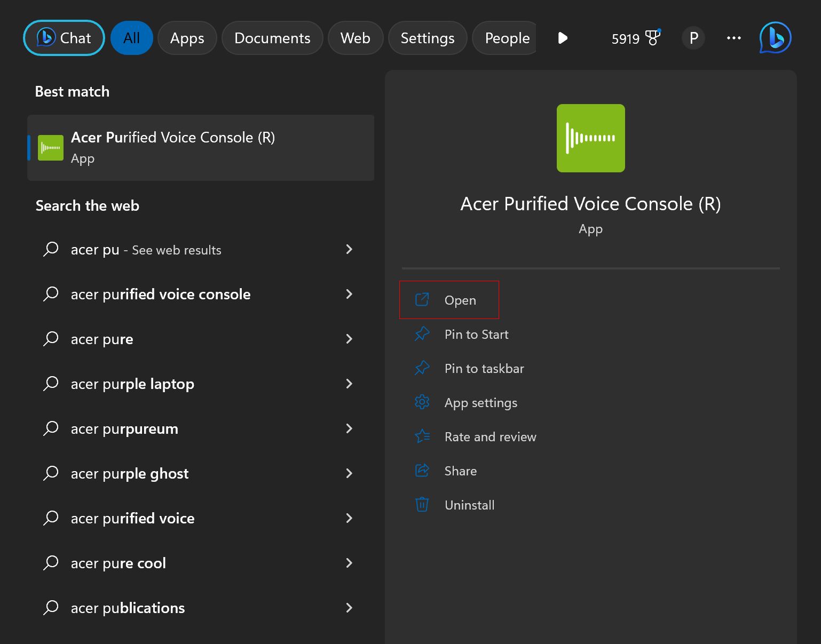
Task: Open Bing Chat from the top-right icon
Action: [x=774, y=37]
